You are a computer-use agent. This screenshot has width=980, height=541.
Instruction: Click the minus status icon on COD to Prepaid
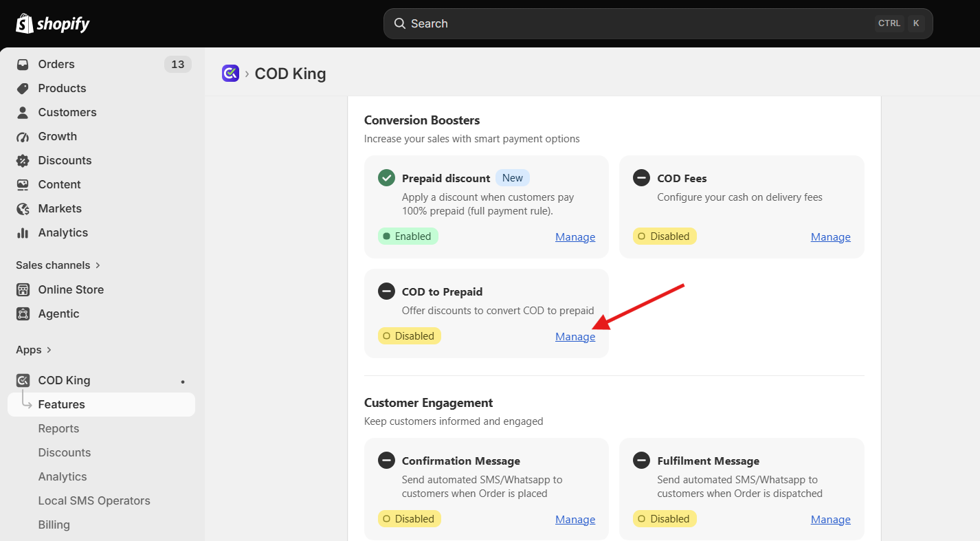click(x=386, y=291)
